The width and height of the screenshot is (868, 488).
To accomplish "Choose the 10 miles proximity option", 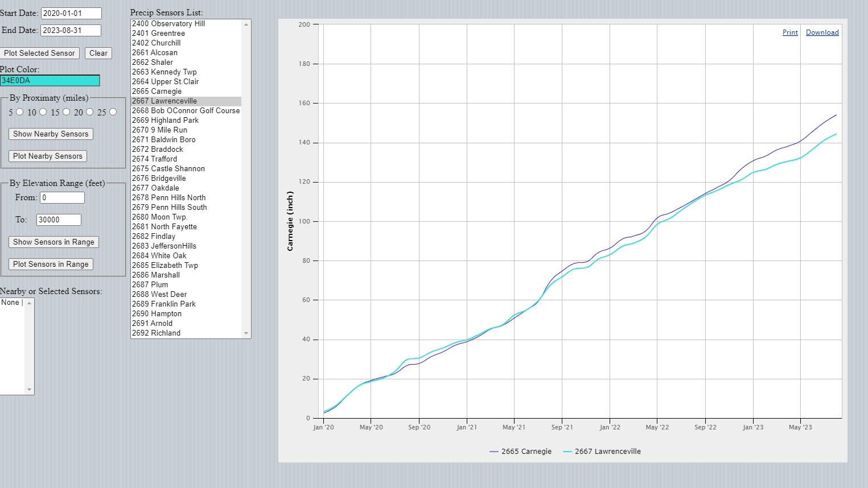I will point(43,112).
